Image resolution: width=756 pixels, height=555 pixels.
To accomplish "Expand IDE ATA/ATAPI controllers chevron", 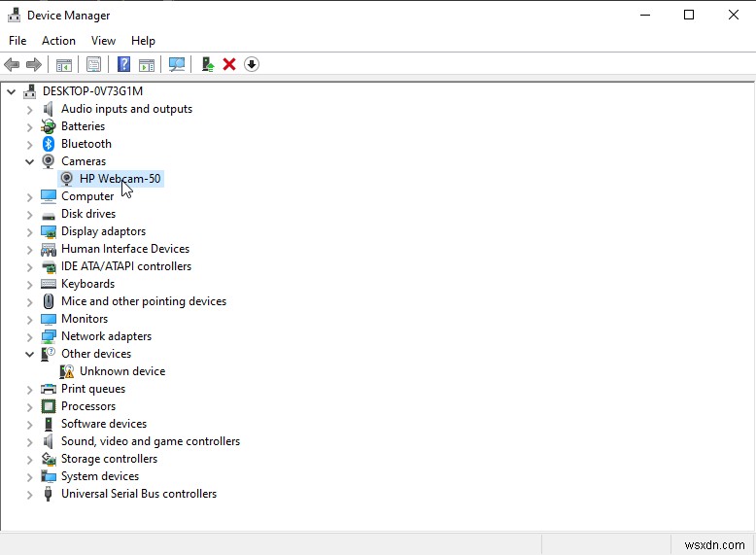I will (x=29, y=266).
